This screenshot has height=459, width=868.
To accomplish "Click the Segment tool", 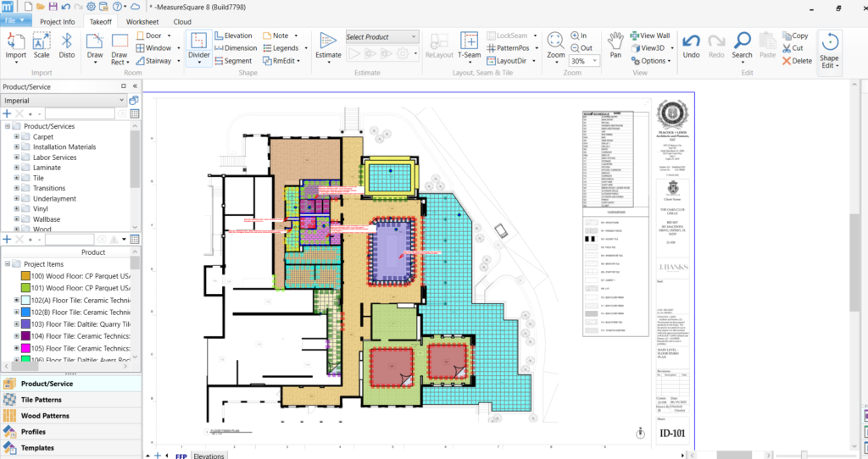I will pyautogui.click(x=233, y=61).
